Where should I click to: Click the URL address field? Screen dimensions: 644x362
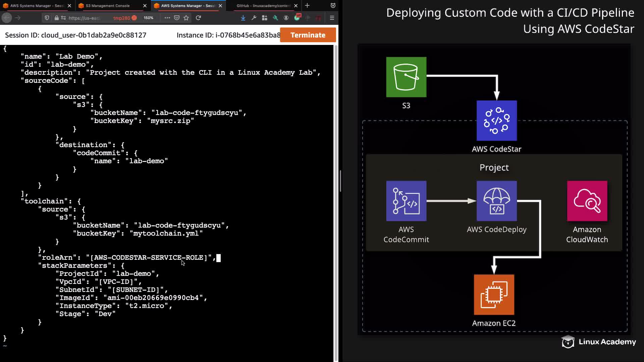click(x=84, y=18)
